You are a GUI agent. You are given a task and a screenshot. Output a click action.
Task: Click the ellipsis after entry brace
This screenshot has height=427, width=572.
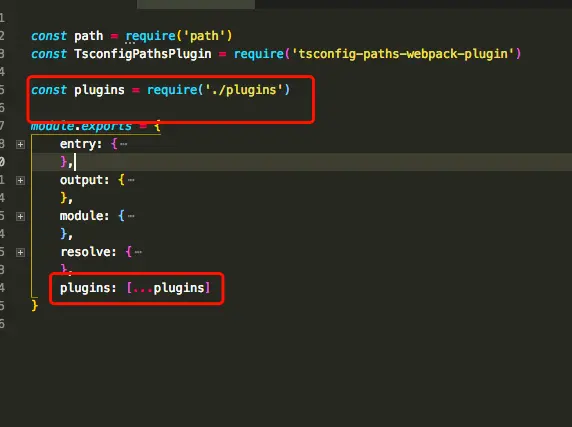tap(124, 144)
